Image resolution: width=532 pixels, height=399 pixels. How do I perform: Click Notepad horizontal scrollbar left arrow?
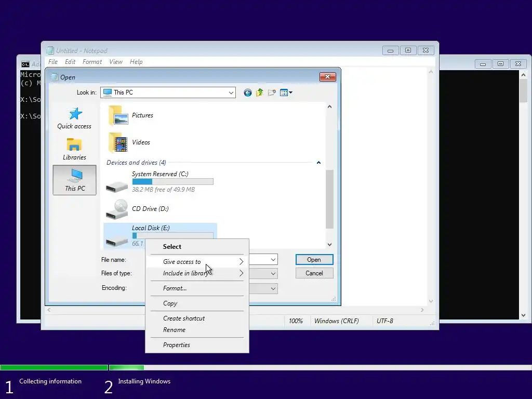pyautogui.click(x=49, y=310)
